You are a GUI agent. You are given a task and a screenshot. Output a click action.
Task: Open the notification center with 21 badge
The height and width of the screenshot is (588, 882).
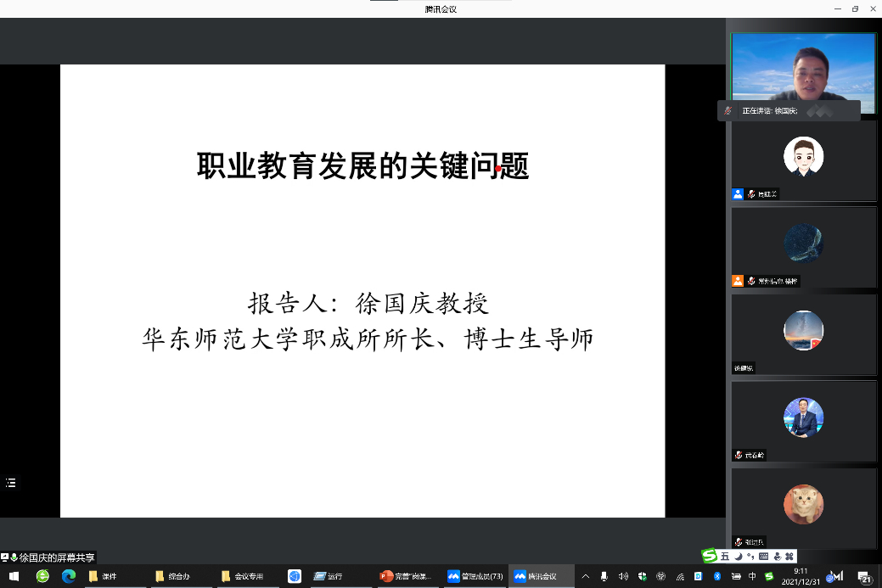pos(864,577)
